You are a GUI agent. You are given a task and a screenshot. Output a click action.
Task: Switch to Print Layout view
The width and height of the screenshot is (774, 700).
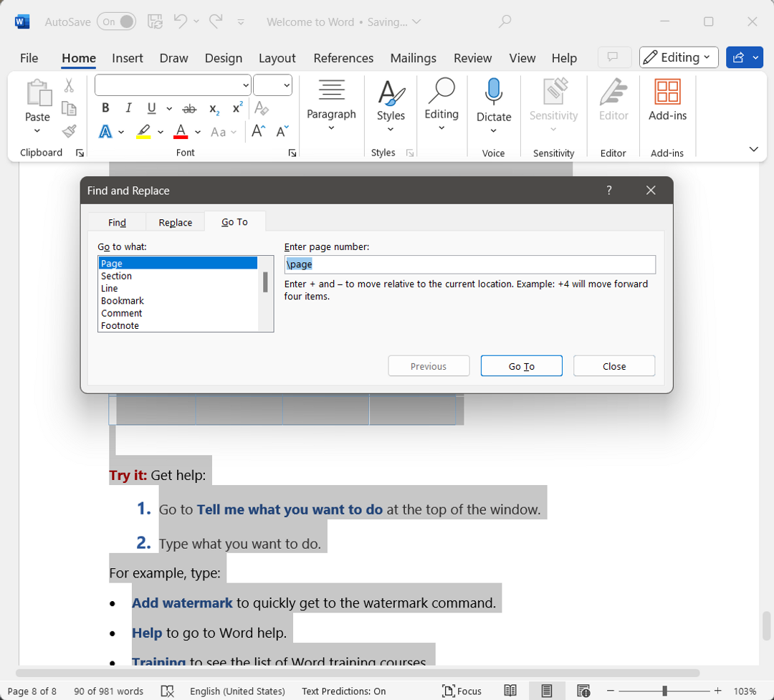point(546,691)
